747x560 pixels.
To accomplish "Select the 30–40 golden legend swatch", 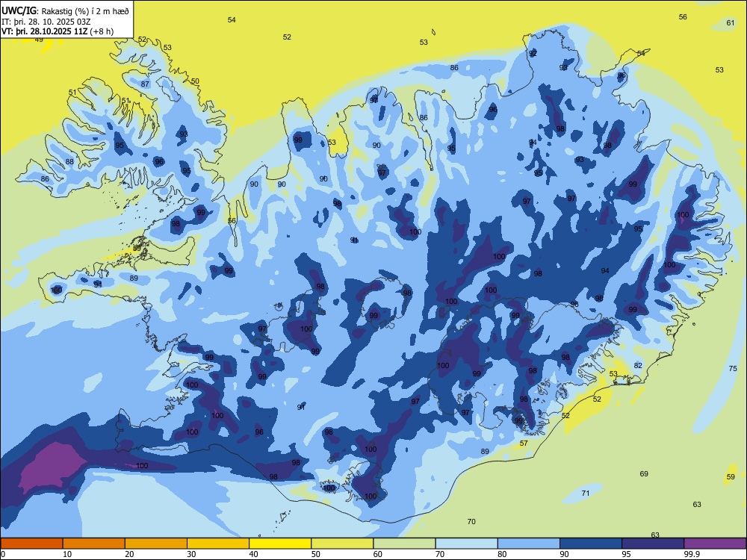I will pyautogui.click(x=218, y=544).
